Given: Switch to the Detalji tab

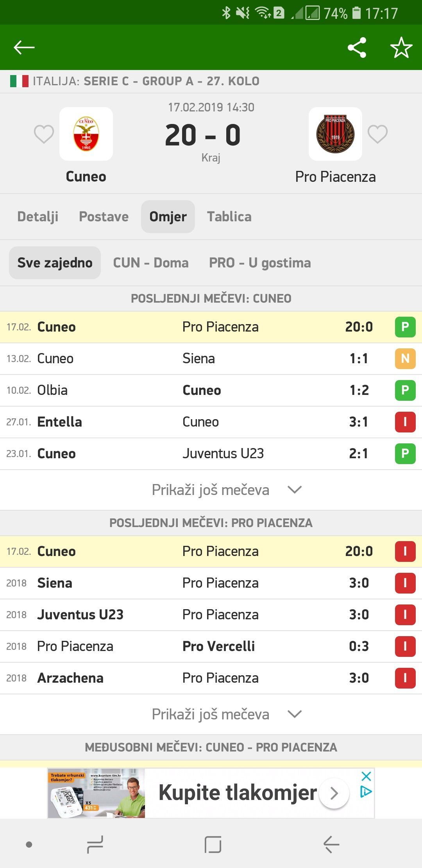Looking at the screenshot, I should click(x=38, y=217).
